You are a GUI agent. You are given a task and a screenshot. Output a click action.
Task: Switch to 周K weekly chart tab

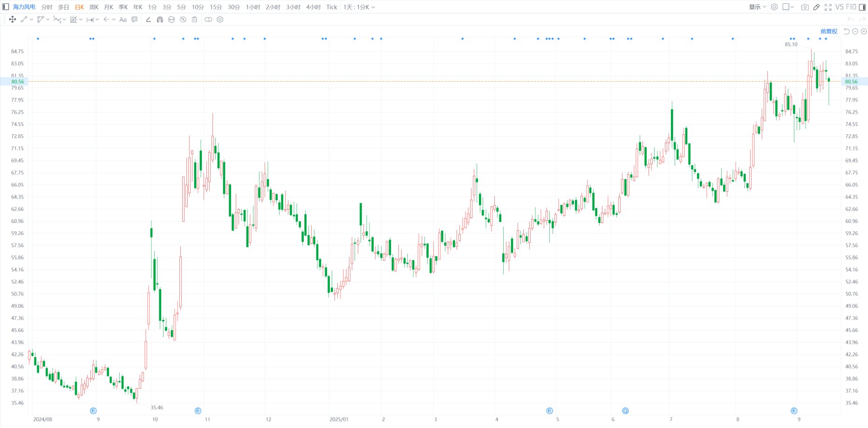click(94, 7)
